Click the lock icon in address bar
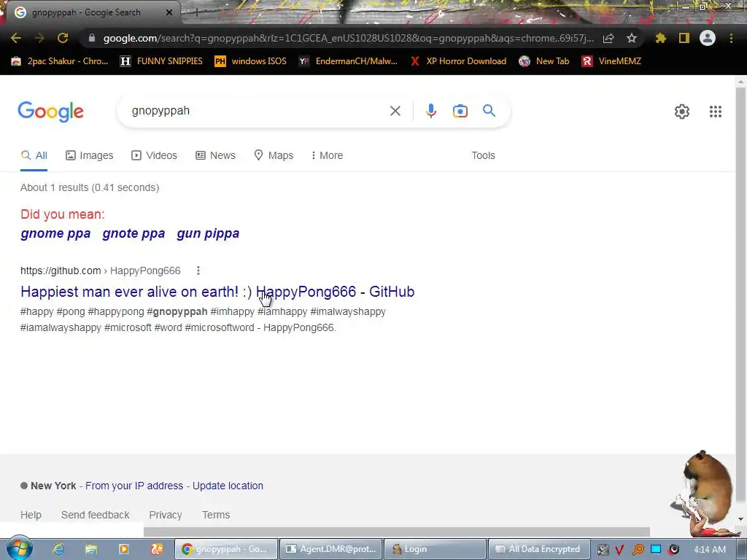 (x=92, y=38)
